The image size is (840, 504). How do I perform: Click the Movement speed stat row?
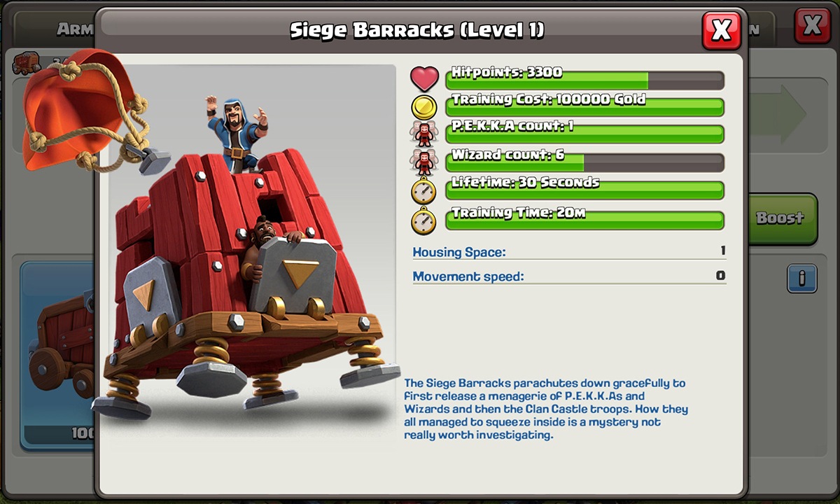pos(569,276)
